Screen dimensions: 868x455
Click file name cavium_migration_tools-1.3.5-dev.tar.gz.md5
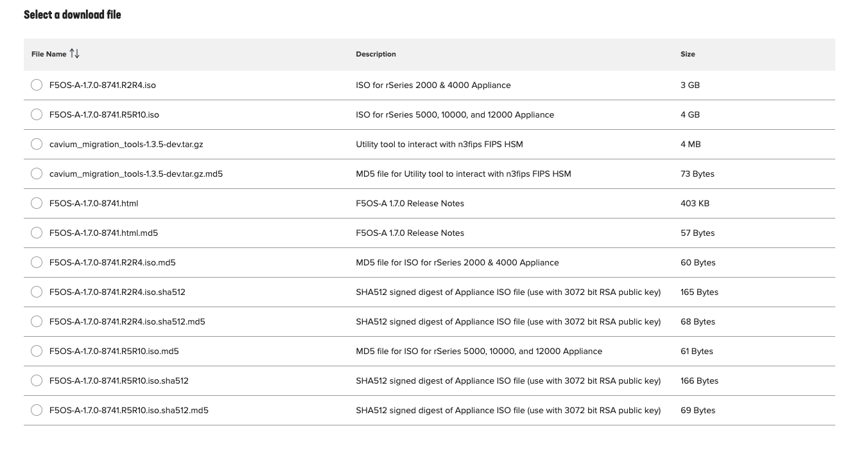click(136, 174)
